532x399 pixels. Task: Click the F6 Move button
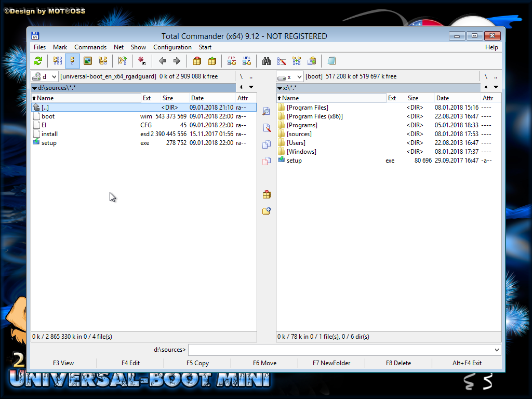click(x=264, y=363)
